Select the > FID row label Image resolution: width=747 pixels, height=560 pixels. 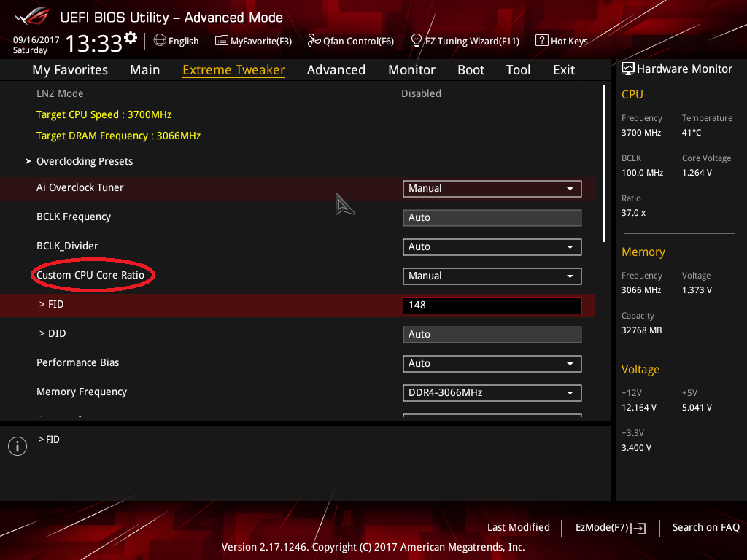pos(52,304)
